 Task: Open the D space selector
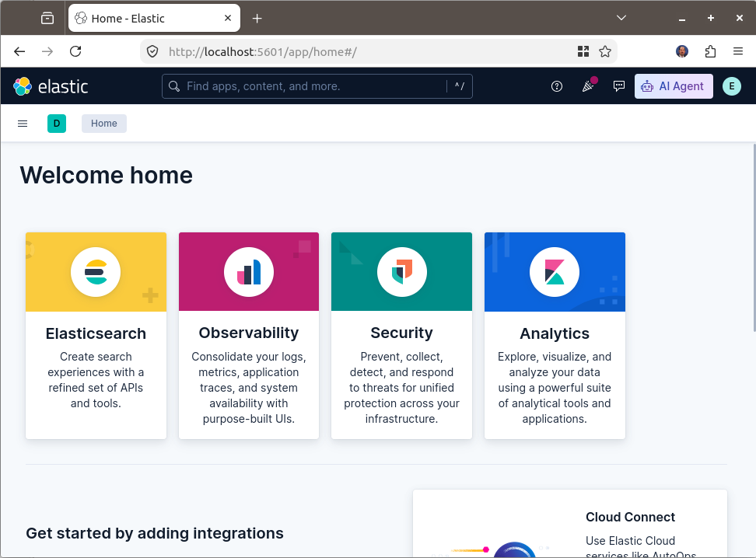tap(57, 124)
